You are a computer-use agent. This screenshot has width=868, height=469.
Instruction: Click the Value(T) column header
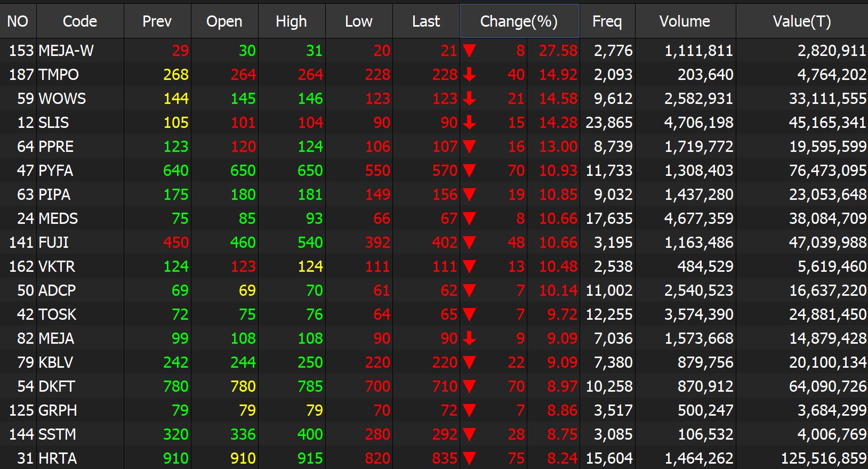[802, 21]
